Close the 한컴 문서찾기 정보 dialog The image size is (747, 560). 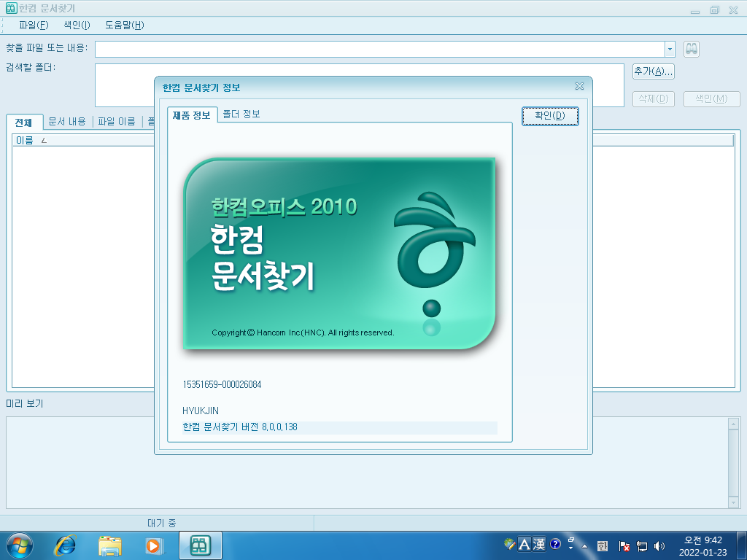coord(579,86)
